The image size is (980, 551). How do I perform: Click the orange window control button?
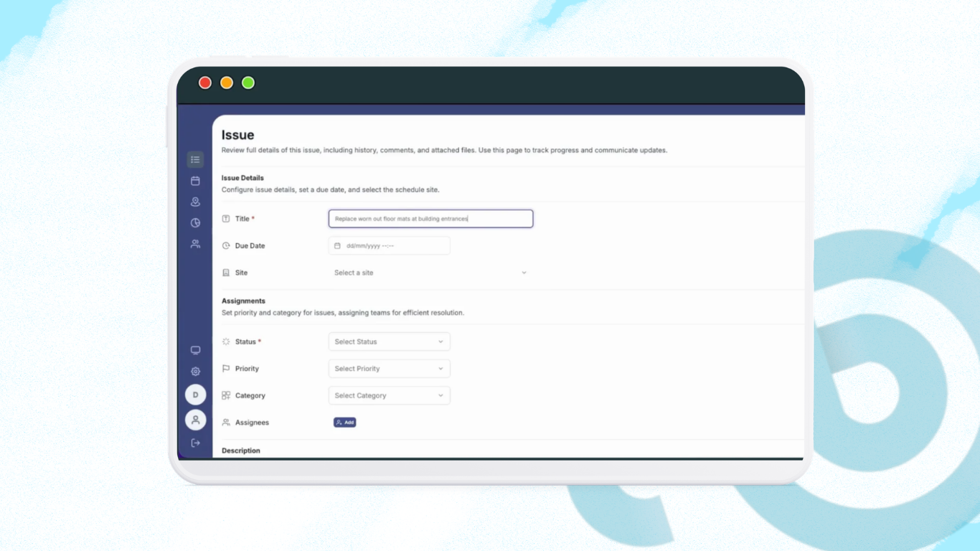click(x=227, y=83)
